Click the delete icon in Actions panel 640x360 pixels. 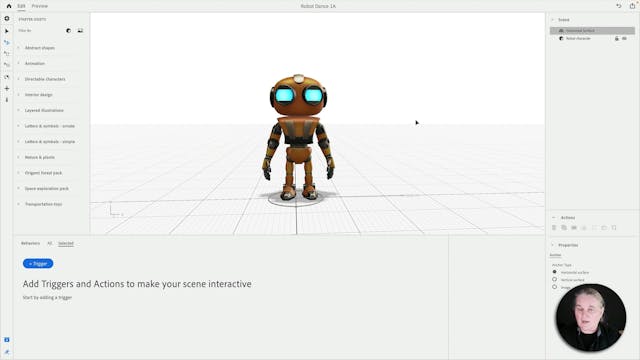tap(554, 228)
